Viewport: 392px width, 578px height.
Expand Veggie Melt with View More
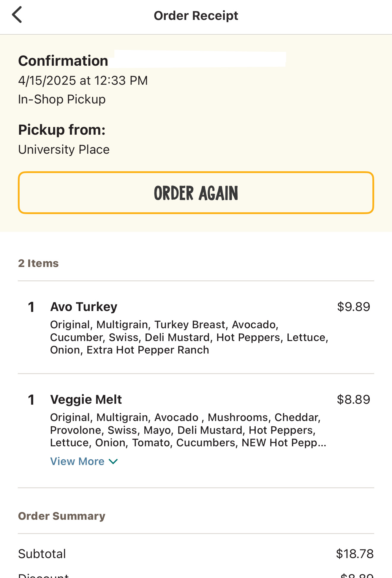(x=78, y=461)
